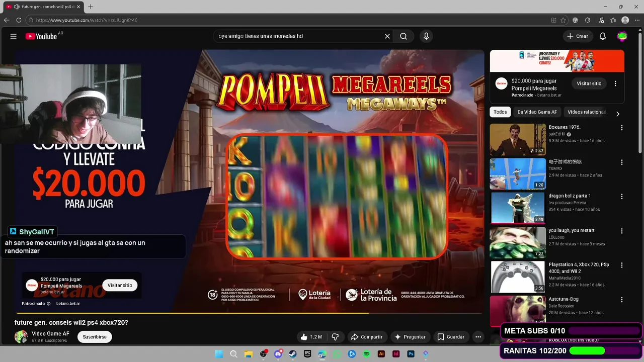Viewport: 644px width, 362px height.
Task: Open options for the Betano sponsored card
Action: click(615, 83)
